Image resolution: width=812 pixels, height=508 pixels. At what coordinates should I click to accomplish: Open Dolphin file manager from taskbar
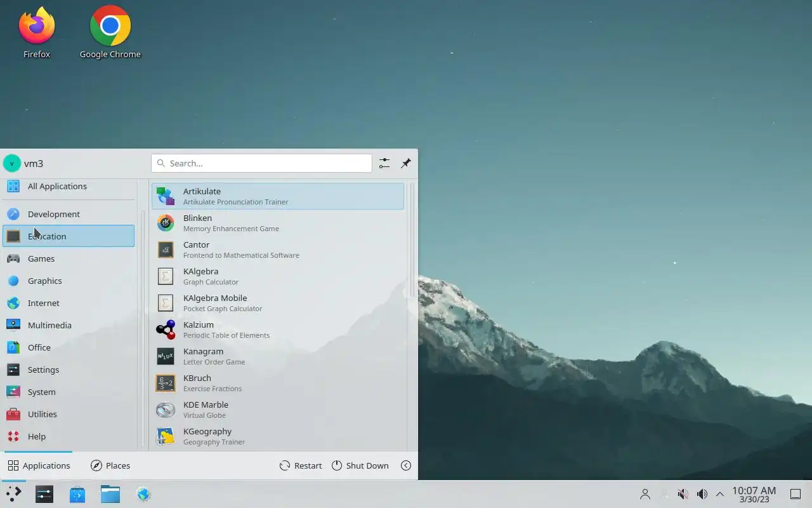110,494
